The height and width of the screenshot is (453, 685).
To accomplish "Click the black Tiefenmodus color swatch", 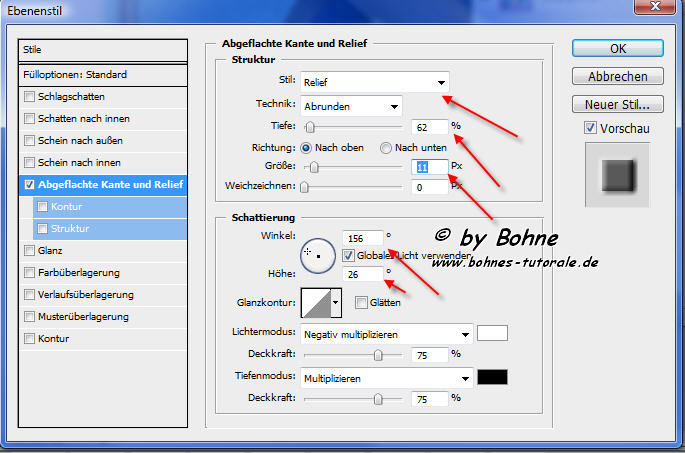I will click(x=492, y=377).
